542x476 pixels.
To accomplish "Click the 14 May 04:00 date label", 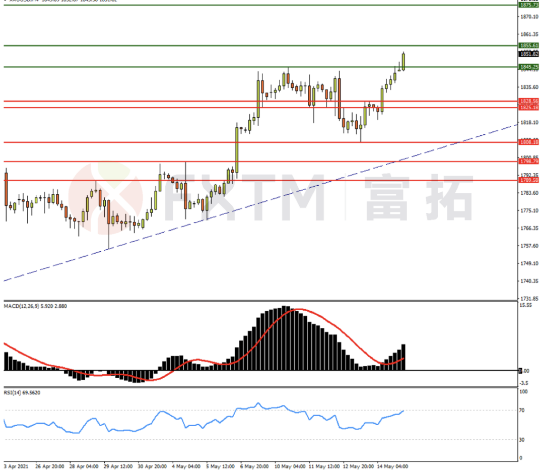I will [x=392, y=466].
